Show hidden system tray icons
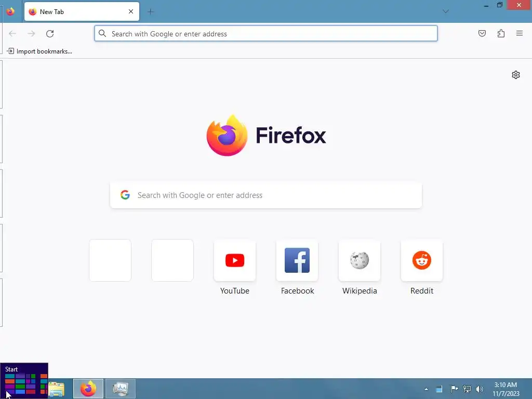Screen dimensions: 532x399 point(426,389)
